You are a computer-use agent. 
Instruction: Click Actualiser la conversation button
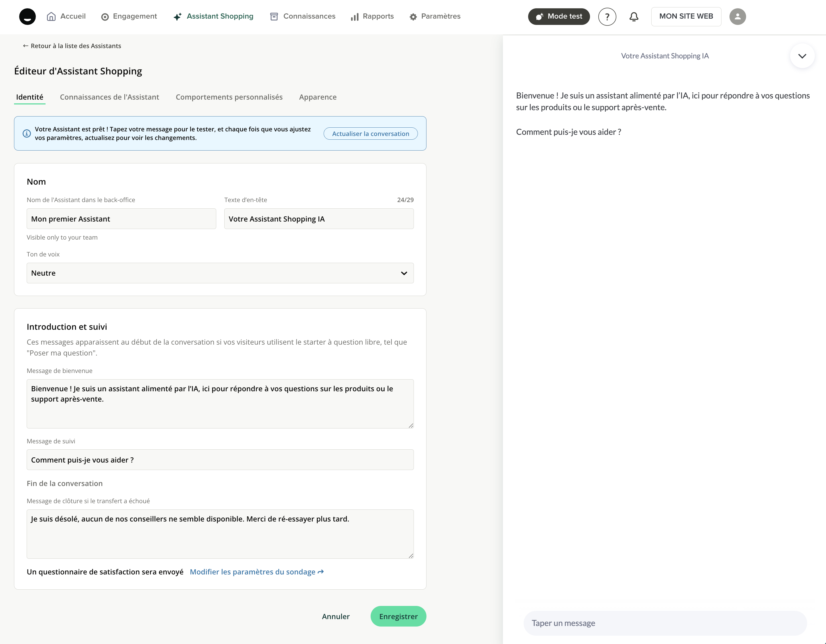pyautogui.click(x=370, y=133)
